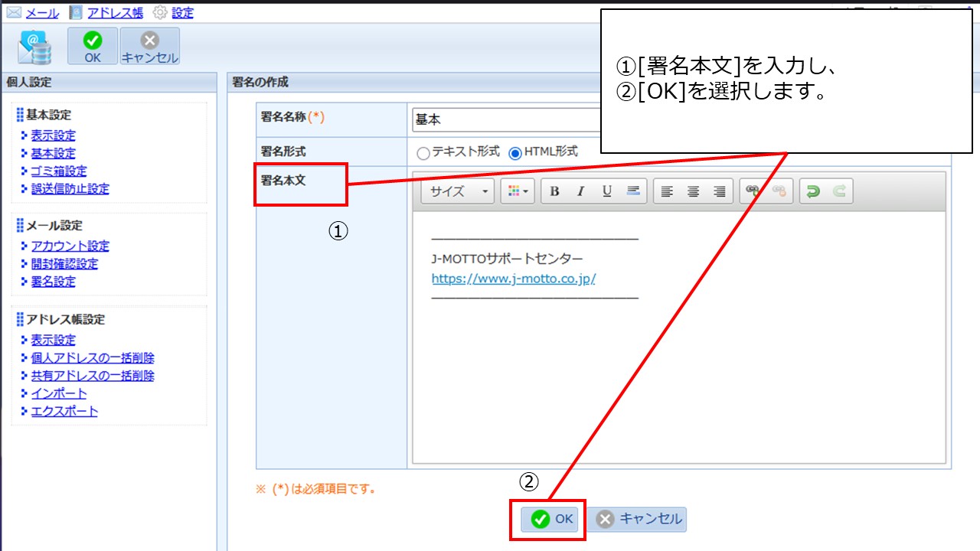Open the アカウント設定 link
980x551 pixels.
pyautogui.click(x=70, y=246)
